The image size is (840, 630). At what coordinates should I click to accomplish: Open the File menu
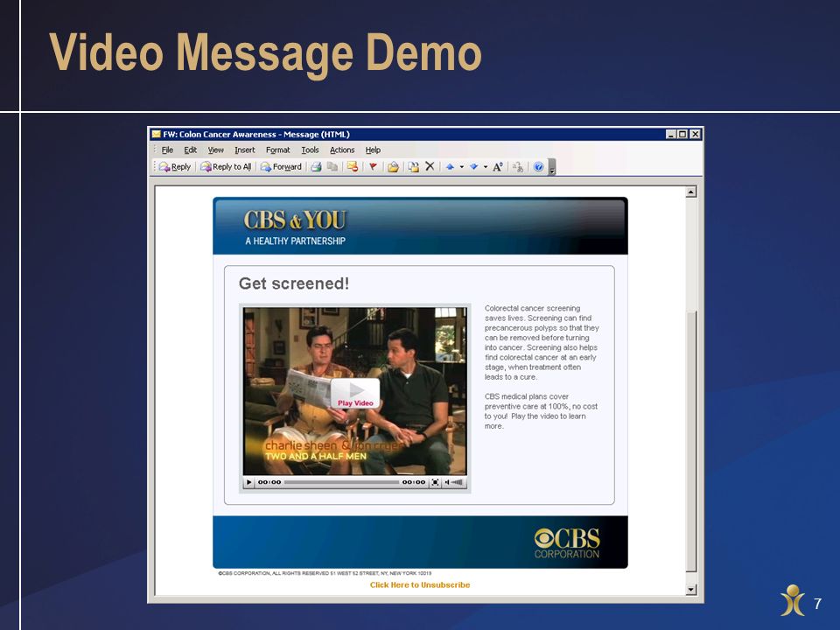(167, 150)
